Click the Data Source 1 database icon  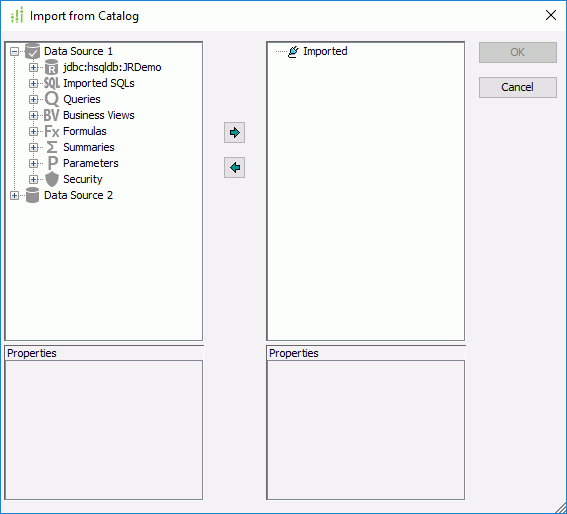(x=33, y=51)
